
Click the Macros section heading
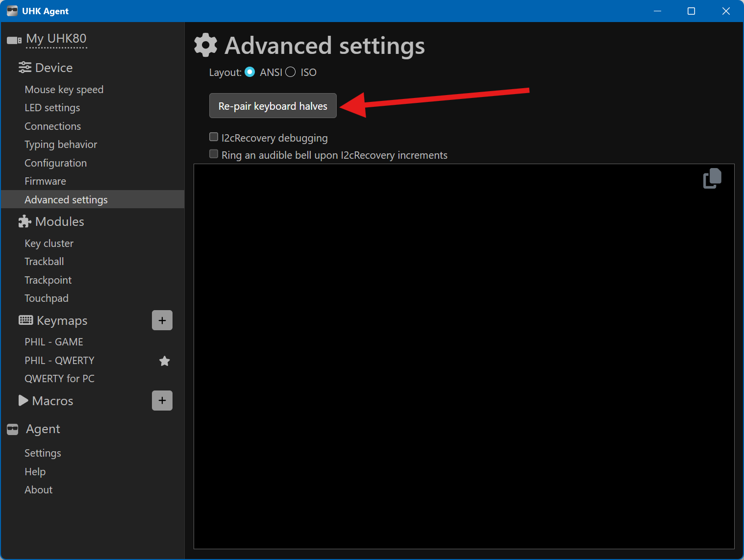(x=52, y=401)
